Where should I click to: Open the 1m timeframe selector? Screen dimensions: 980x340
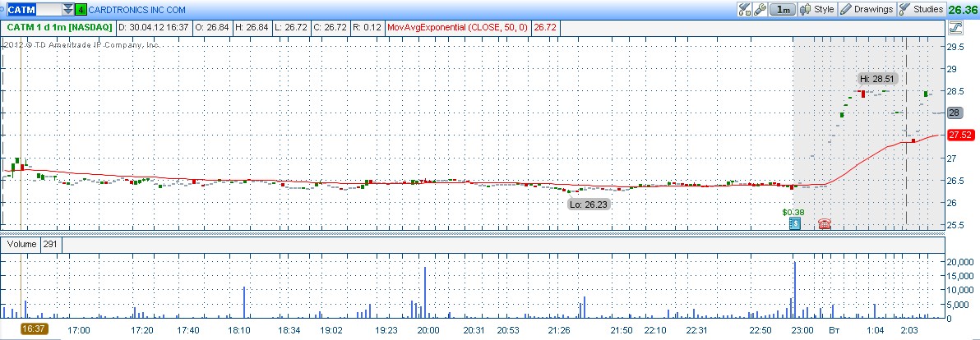click(x=783, y=9)
